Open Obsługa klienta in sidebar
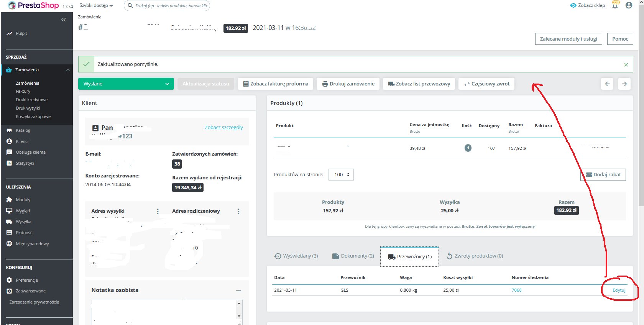This screenshot has width=644, height=325. click(31, 152)
